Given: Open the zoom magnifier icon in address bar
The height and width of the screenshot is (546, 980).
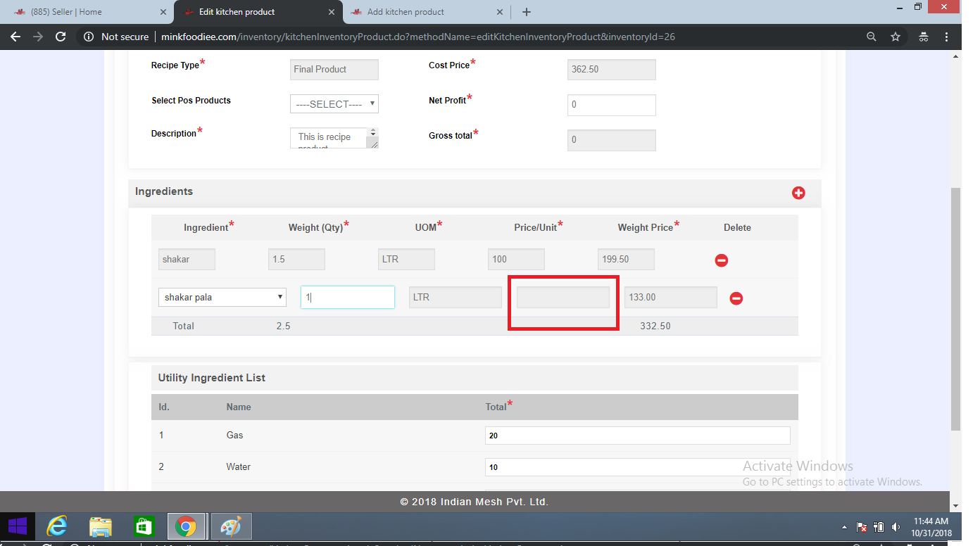Looking at the screenshot, I should tap(872, 37).
